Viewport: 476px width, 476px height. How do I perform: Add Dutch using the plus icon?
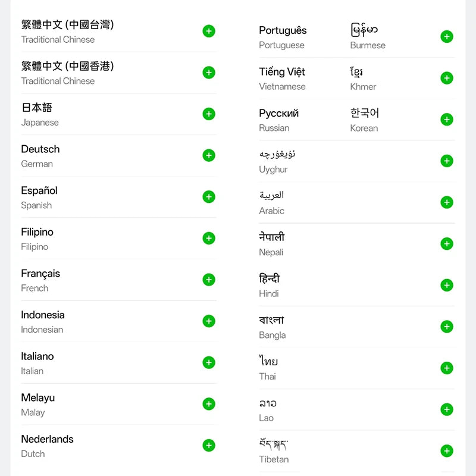[x=209, y=445]
